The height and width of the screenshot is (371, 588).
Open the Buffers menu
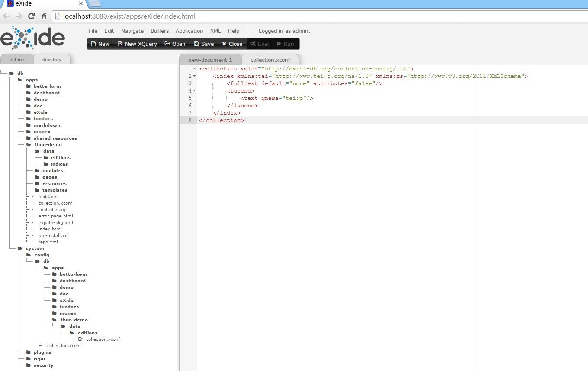(x=160, y=31)
